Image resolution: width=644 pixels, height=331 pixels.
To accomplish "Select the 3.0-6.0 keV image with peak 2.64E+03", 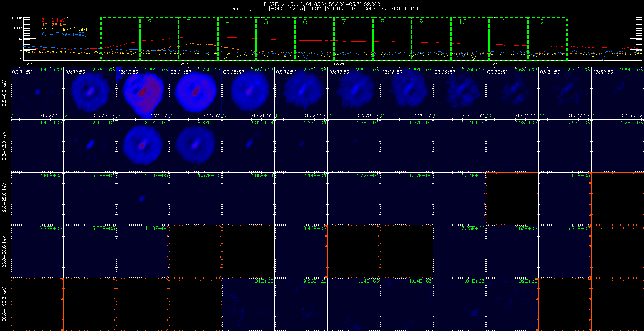I will (618, 93).
